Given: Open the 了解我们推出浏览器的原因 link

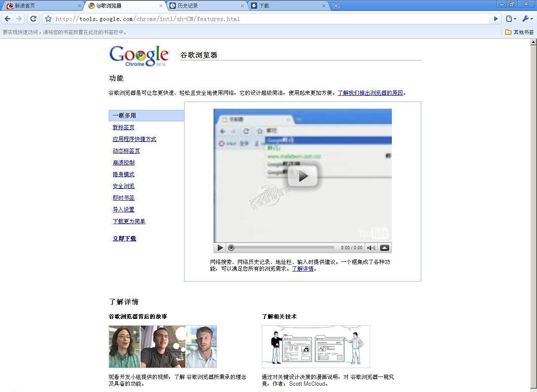Looking at the screenshot, I should click(370, 93).
